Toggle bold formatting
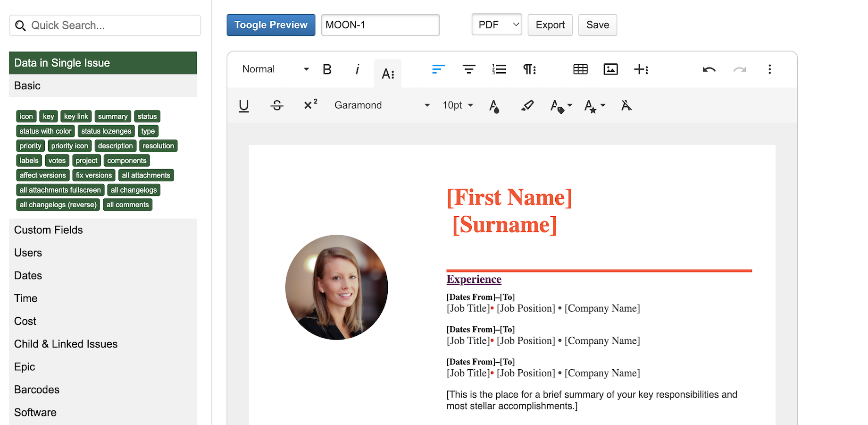 [x=327, y=69]
